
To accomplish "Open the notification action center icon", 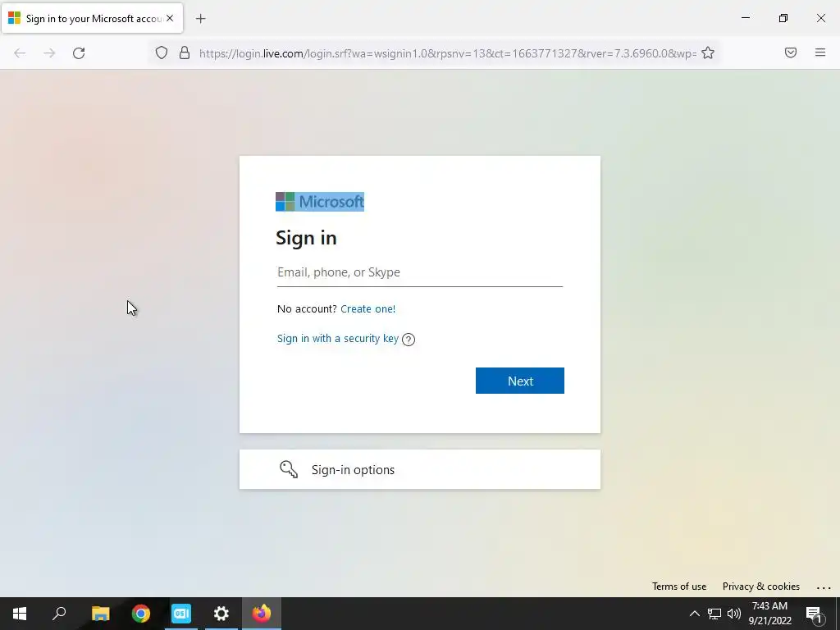I will [x=814, y=614].
